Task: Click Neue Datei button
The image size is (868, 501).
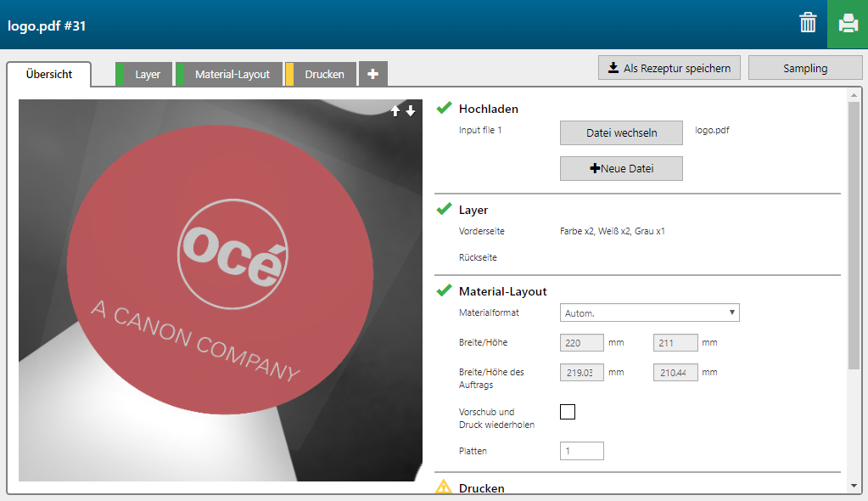Action: click(621, 168)
